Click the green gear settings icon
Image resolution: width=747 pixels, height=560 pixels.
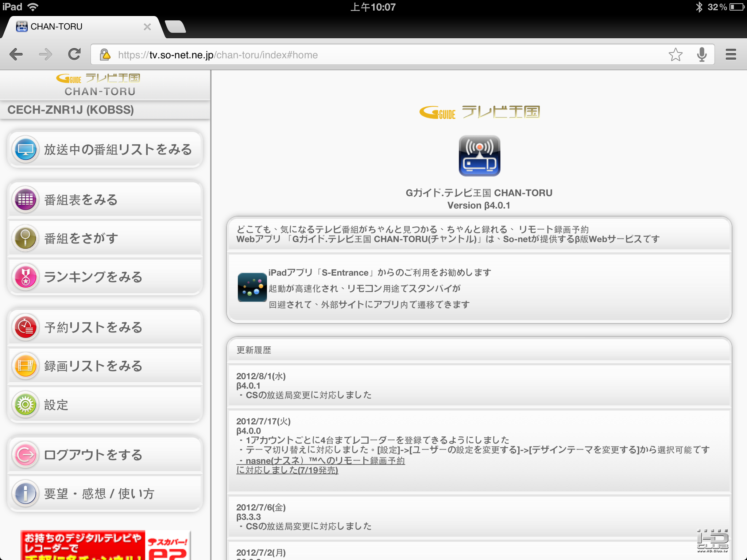tap(26, 405)
